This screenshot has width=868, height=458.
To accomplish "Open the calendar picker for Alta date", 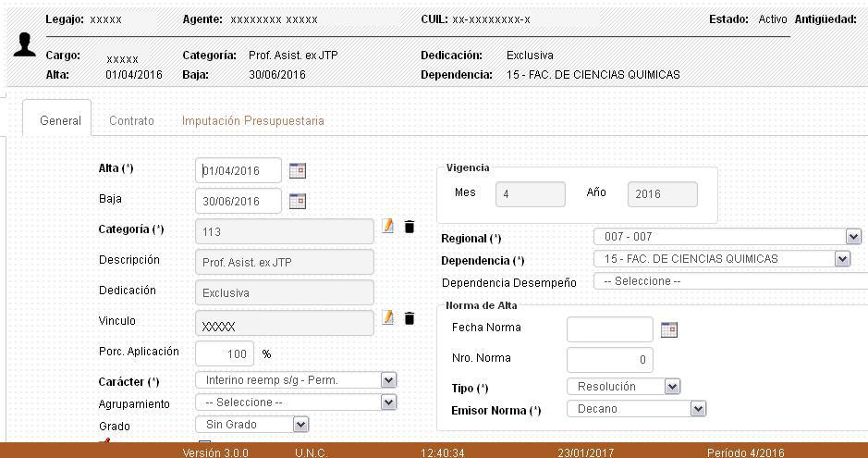I will tap(297, 170).
